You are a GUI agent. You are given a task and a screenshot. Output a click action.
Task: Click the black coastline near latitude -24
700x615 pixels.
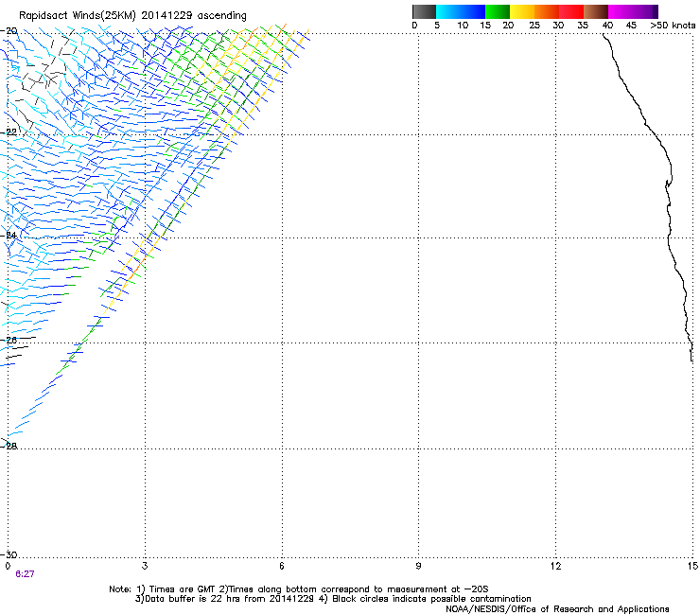[x=668, y=237]
